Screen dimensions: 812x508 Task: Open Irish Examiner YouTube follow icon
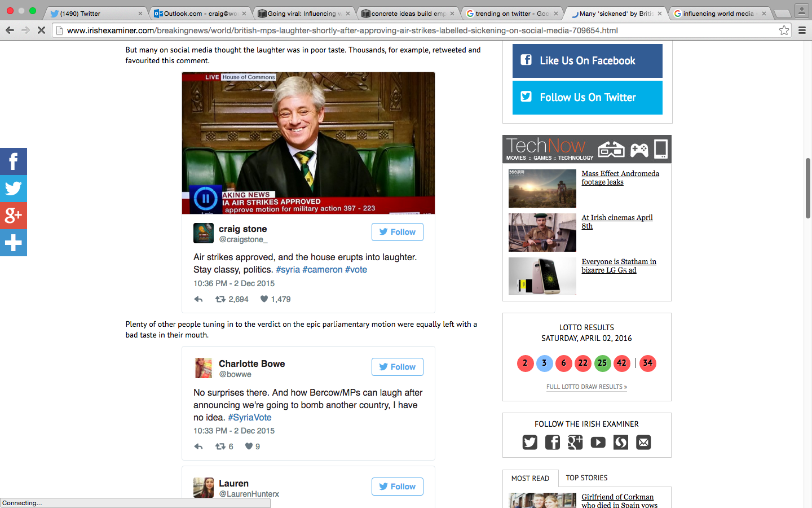point(598,443)
